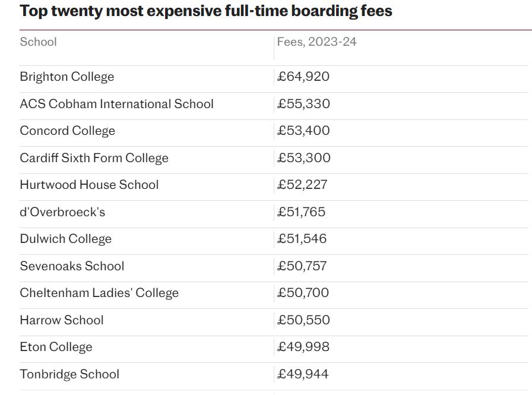This screenshot has height=395, width=532.
Task: Click the Concord College school name
Action: (x=68, y=131)
